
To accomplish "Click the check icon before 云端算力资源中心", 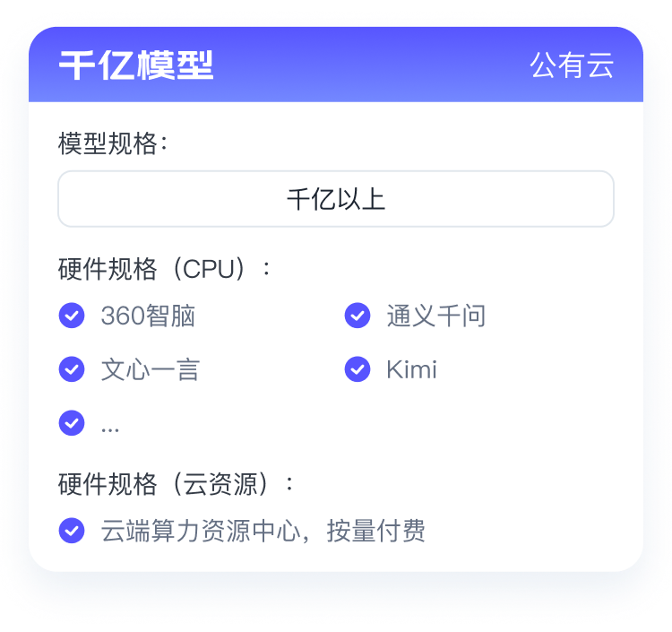I will pyautogui.click(x=72, y=531).
